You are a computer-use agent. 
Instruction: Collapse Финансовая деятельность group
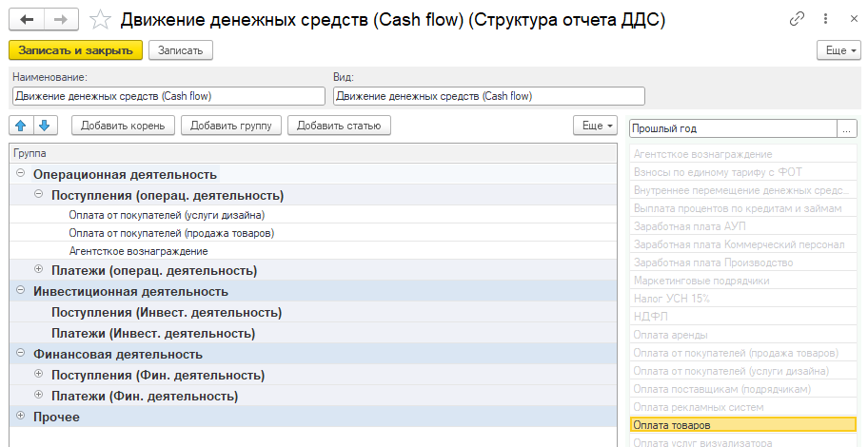coord(21,353)
